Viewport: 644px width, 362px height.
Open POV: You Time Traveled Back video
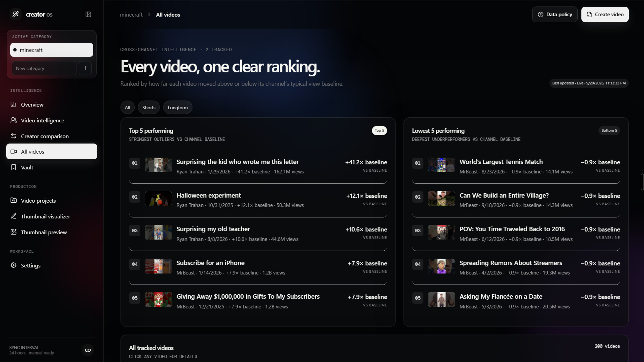click(516, 234)
